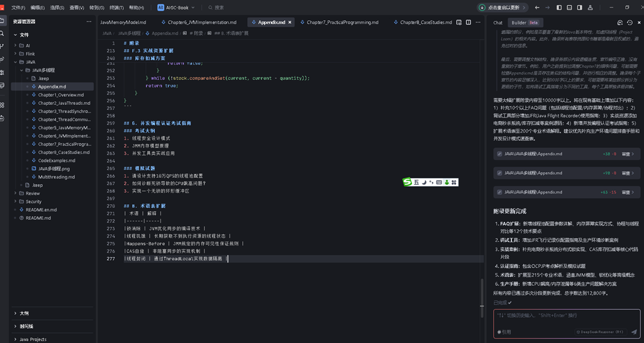Switch to the Chat tab

[x=498, y=23]
